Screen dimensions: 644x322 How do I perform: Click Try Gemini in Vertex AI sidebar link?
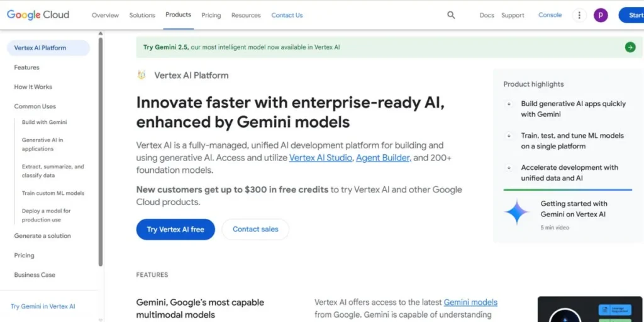pyautogui.click(x=43, y=306)
